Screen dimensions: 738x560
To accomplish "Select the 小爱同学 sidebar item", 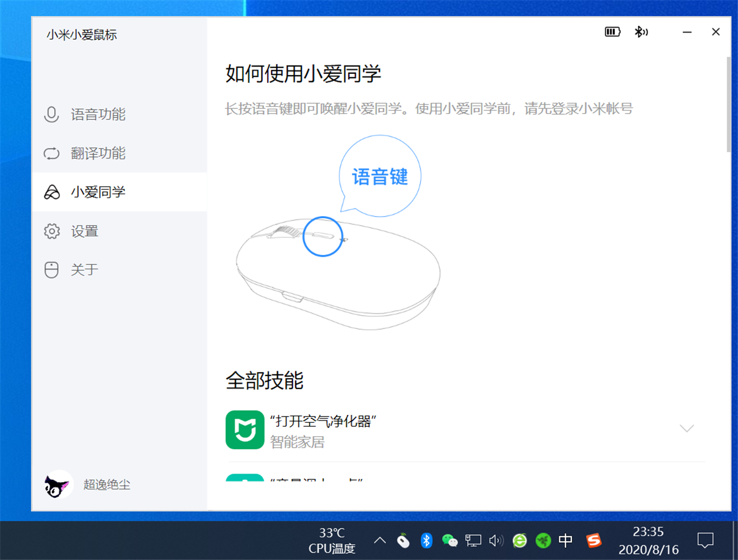I will (119, 192).
